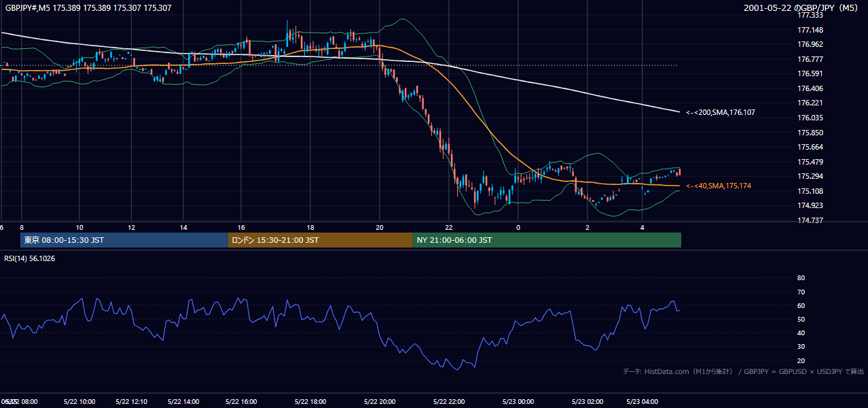Image resolution: width=868 pixels, height=408 pixels.
Task: Click the 200 SMA label showing 176.107
Action: tap(721, 112)
